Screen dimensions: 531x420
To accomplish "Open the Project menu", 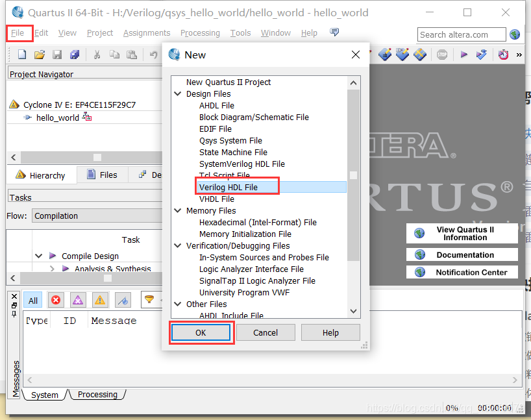I will pos(100,33).
